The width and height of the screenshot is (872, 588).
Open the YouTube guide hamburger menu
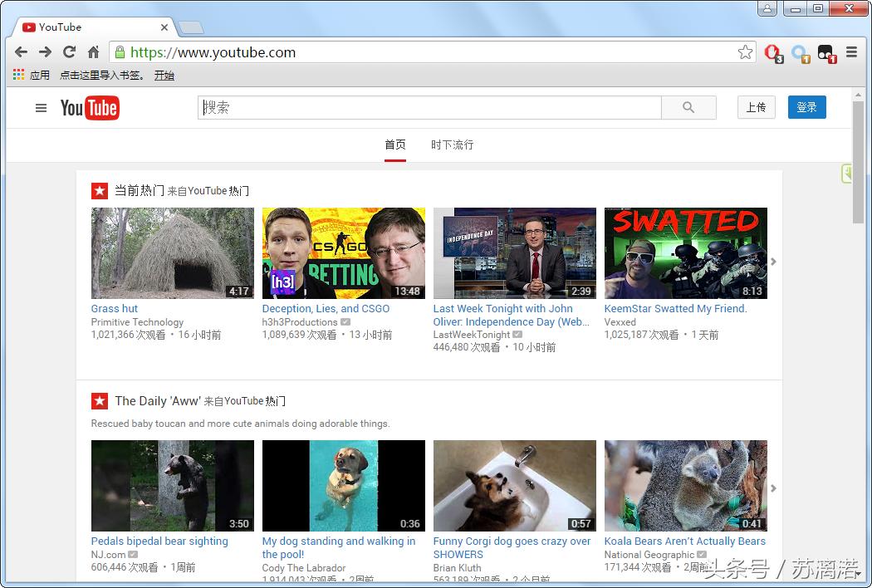click(x=42, y=108)
